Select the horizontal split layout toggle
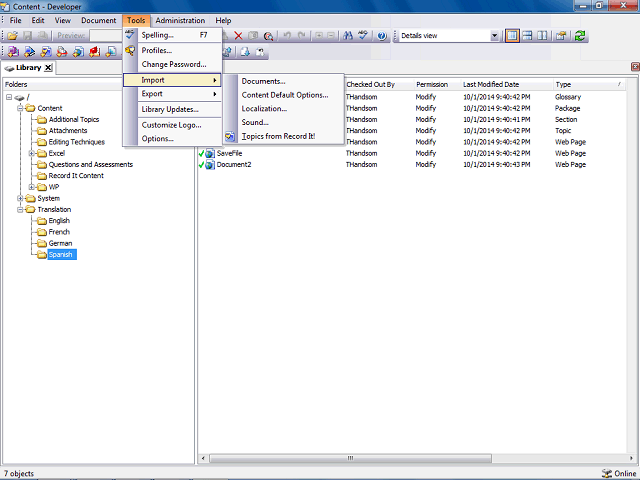The height and width of the screenshot is (480, 640). point(527,36)
